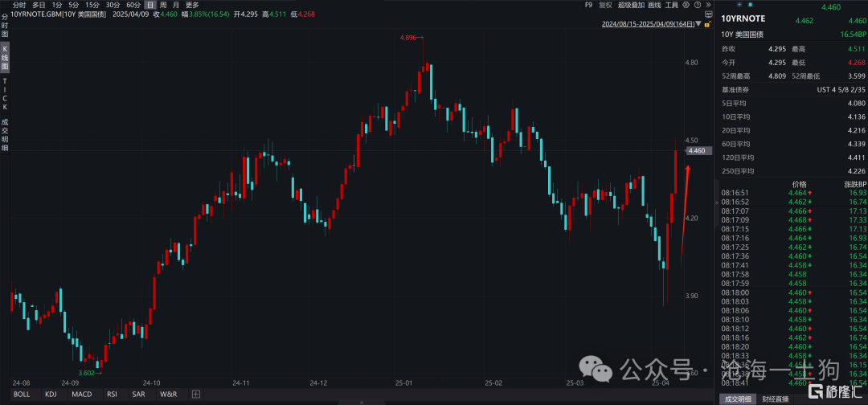
Task: Select the 月 monthly interval
Action: click(x=176, y=5)
